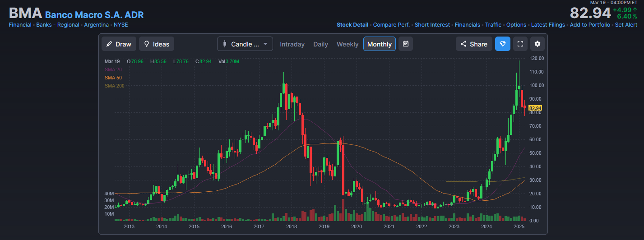
Task: Expand the Candle chart type dropdown
Action: 245,44
